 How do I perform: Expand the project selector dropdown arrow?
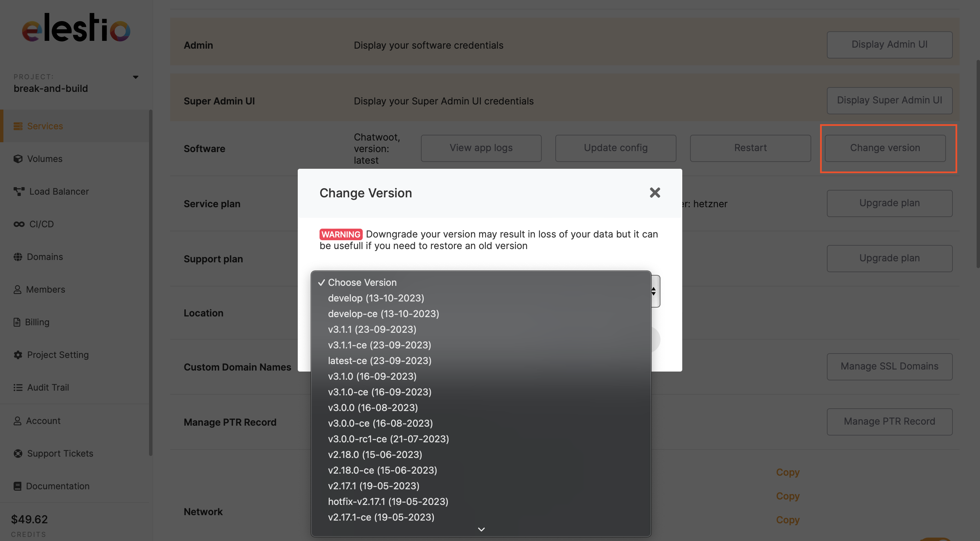pyautogui.click(x=135, y=77)
